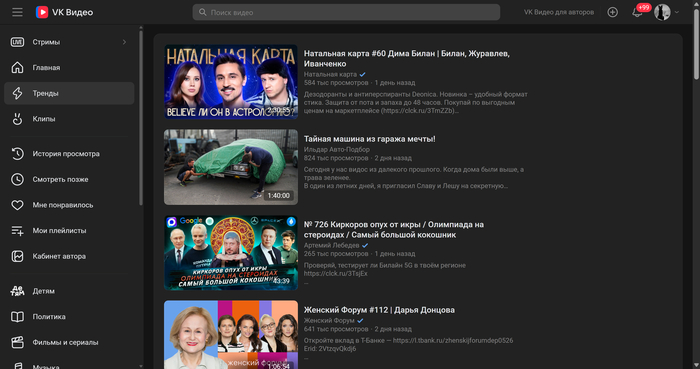Click the clck.ru/3TsjEx link

coord(335,274)
